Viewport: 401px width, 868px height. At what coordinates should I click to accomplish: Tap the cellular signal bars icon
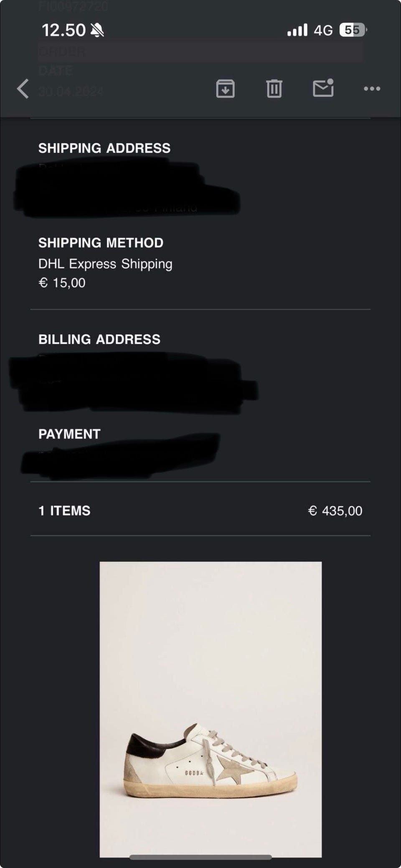[x=297, y=30]
